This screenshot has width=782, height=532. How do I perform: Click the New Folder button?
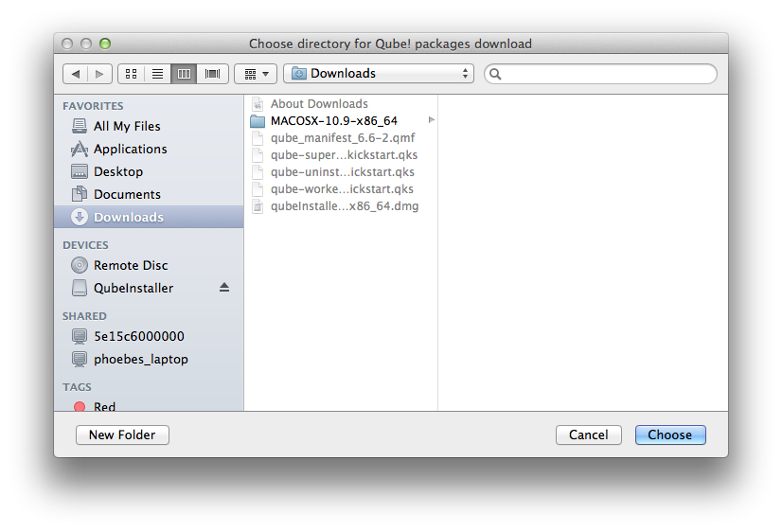(x=122, y=434)
